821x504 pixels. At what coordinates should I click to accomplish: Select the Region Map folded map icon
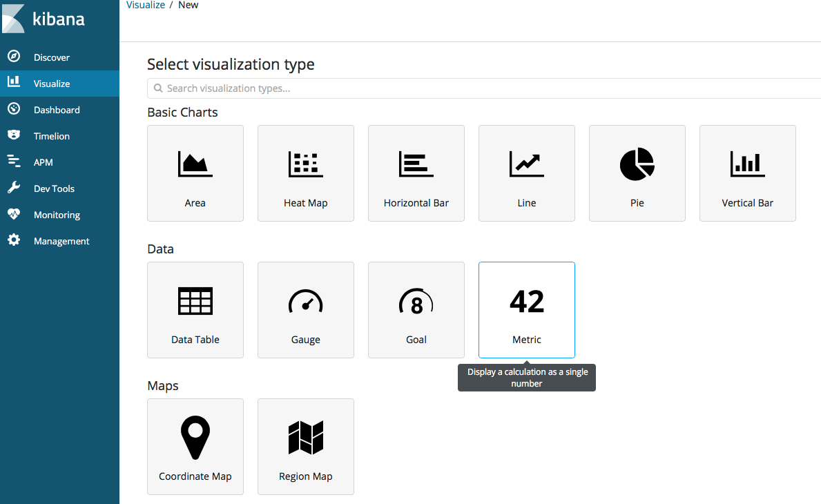point(306,438)
